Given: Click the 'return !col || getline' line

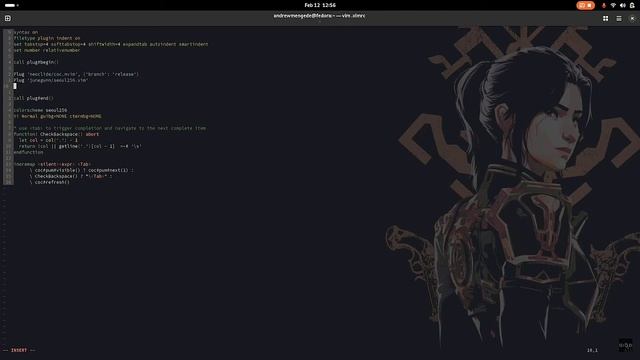Looking at the screenshot, I should click(x=80, y=146).
